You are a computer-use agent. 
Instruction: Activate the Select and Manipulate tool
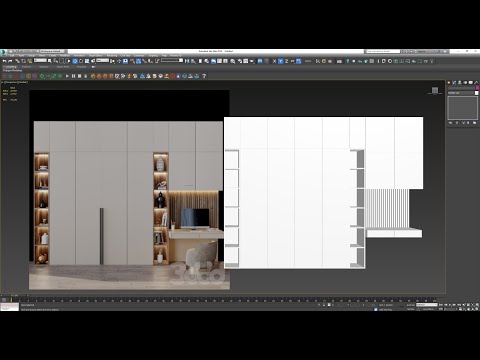[x=119, y=61]
